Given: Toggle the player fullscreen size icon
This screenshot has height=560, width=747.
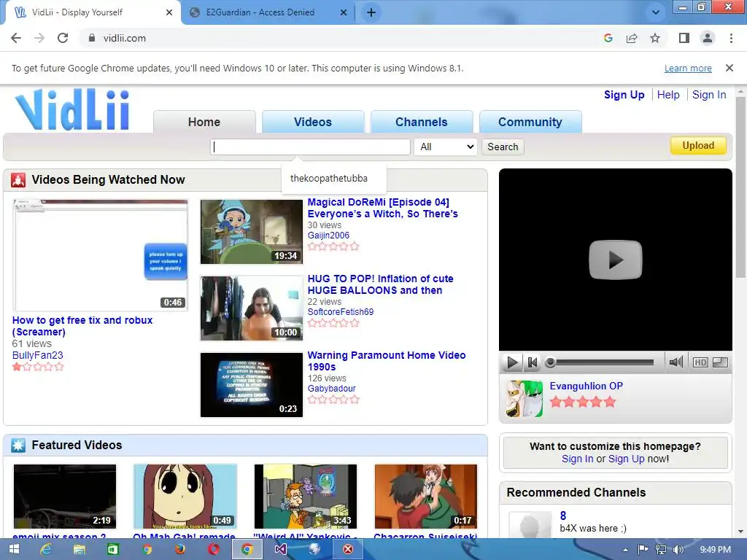Looking at the screenshot, I should [x=720, y=362].
